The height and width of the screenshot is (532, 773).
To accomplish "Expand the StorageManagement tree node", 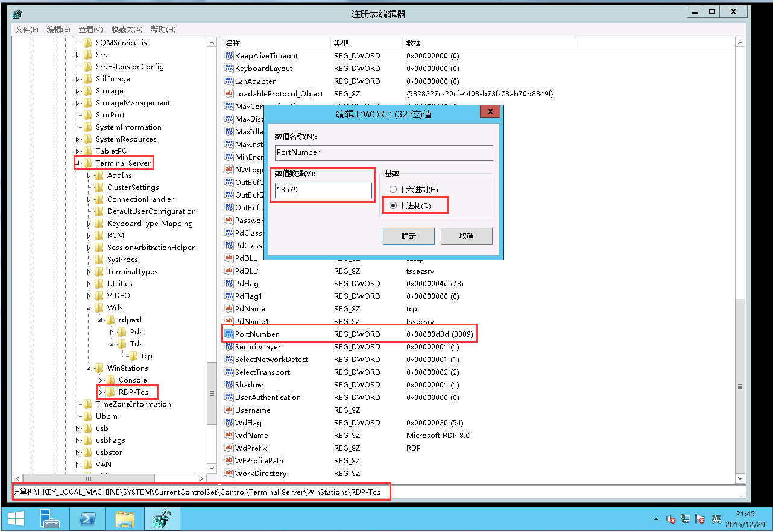I will click(x=77, y=103).
